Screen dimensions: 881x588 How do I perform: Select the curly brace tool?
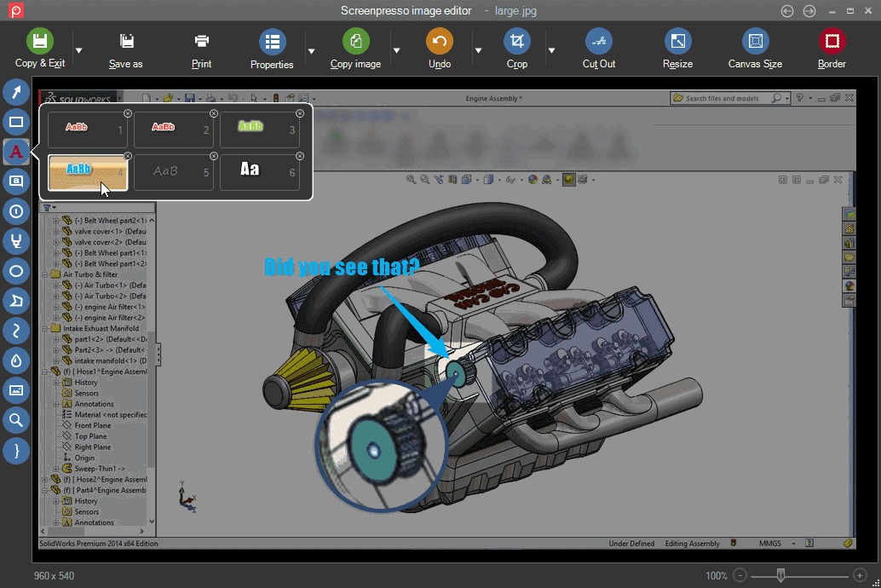coord(16,450)
